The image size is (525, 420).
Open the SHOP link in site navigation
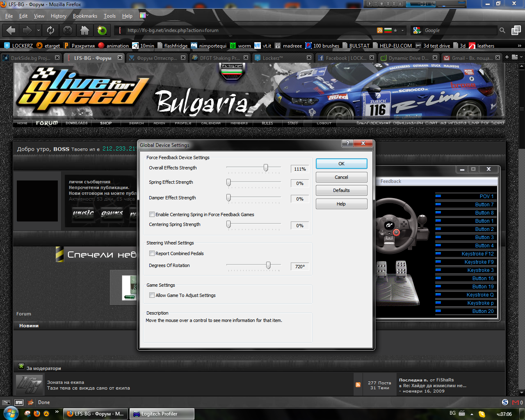[x=106, y=123]
